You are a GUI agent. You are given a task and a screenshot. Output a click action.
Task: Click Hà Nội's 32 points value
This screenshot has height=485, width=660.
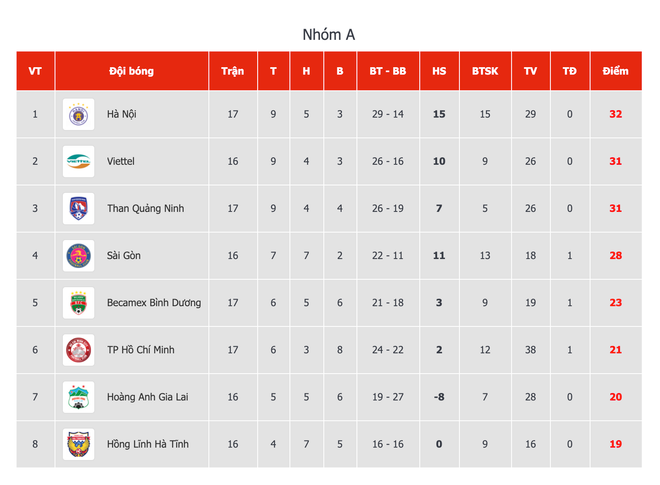[x=616, y=114]
